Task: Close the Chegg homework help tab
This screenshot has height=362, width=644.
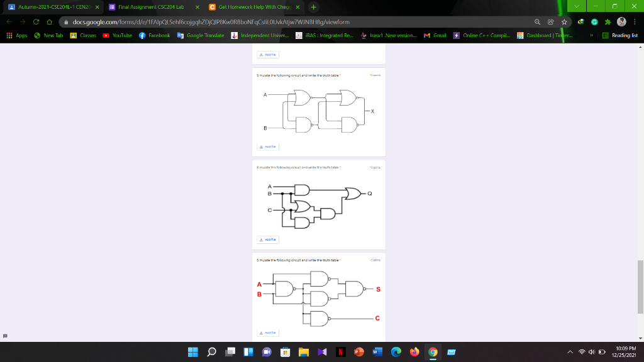Action: pyautogui.click(x=297, y=7)
